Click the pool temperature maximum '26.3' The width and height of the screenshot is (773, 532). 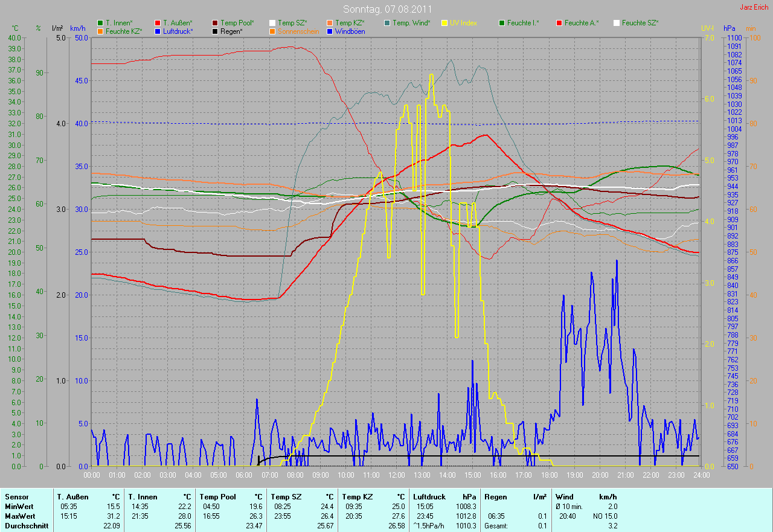tap(255, 516)
